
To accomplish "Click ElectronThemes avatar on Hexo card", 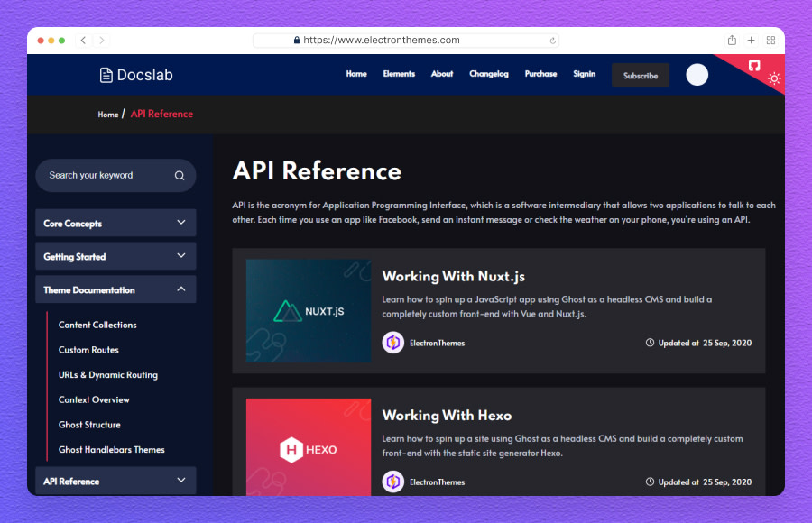I will coord(393,482).
